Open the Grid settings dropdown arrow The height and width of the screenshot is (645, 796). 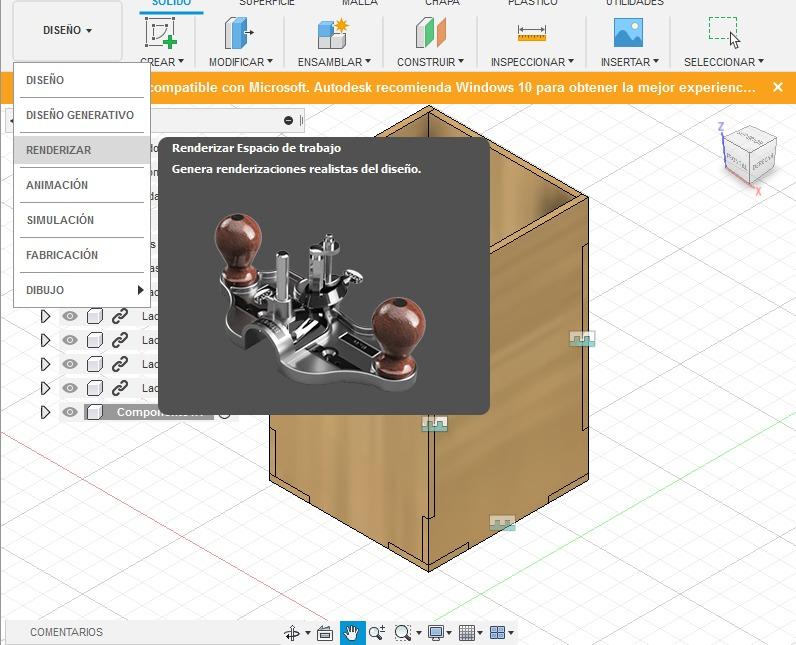pos(480,633)
